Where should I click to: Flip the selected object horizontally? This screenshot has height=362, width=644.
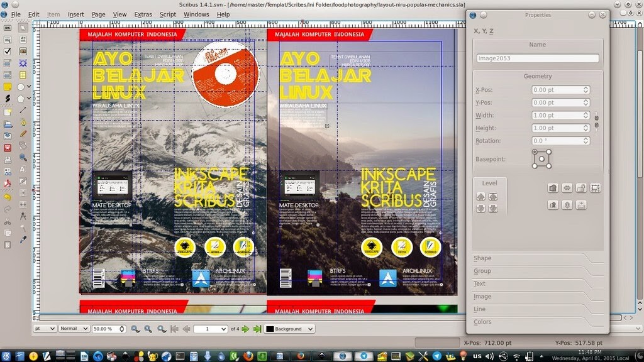567,189
